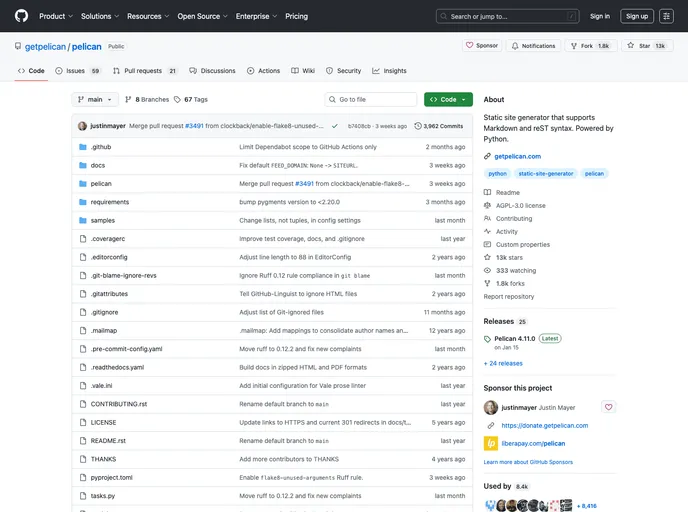Click the Sign up button
688x512 pixels.
point(637,16)
